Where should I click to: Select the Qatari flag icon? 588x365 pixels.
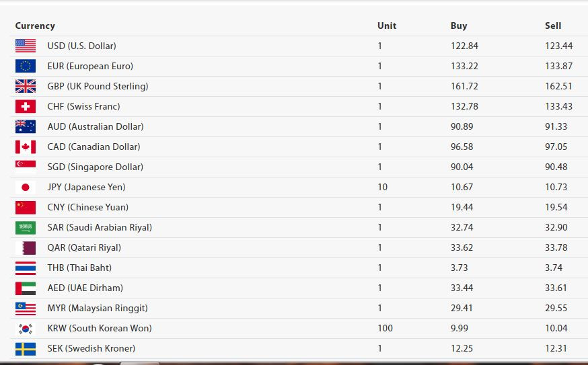[26, 248]
